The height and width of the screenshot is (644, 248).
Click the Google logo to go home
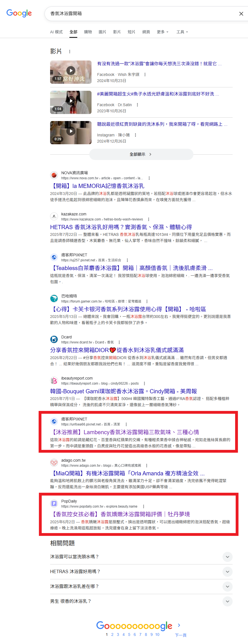point(19,13)
